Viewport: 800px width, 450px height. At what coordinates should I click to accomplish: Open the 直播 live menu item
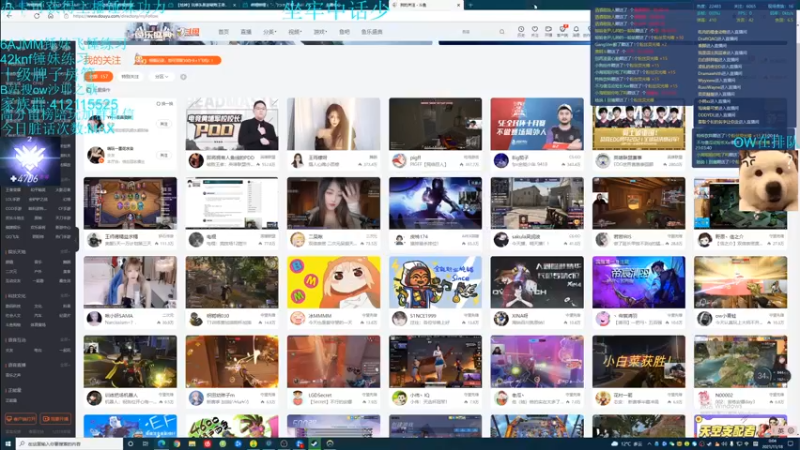(x=246, y=32)
